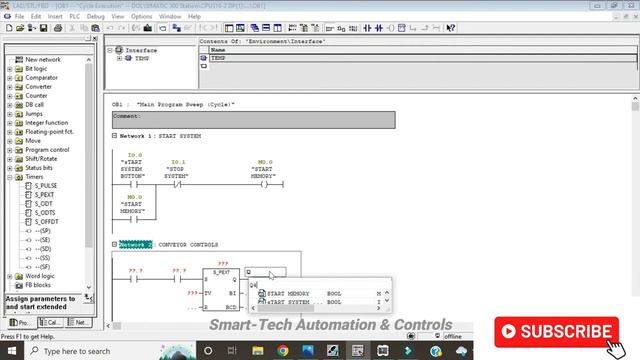Open the Help menu

coord(194,17)
